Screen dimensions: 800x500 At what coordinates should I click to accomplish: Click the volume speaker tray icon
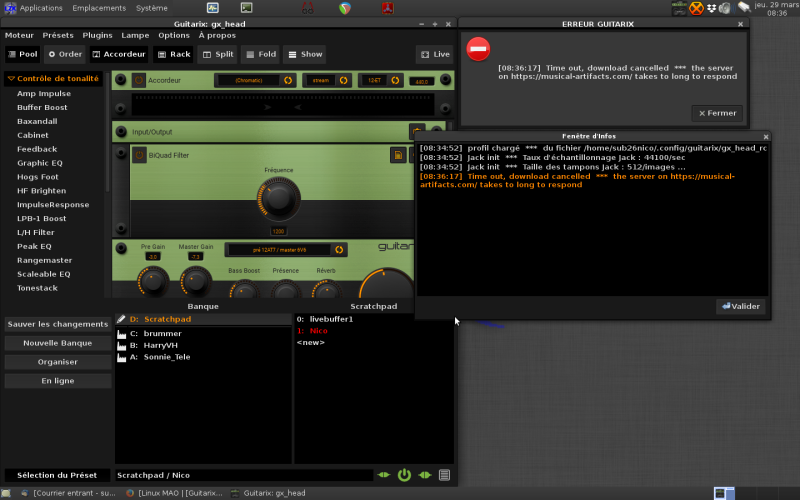[x=725, y=8]
